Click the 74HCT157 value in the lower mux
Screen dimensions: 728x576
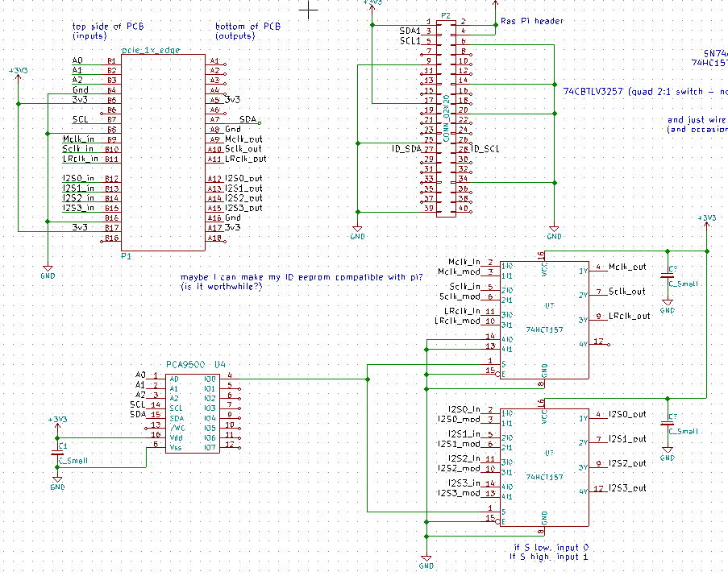coord(544,477)
